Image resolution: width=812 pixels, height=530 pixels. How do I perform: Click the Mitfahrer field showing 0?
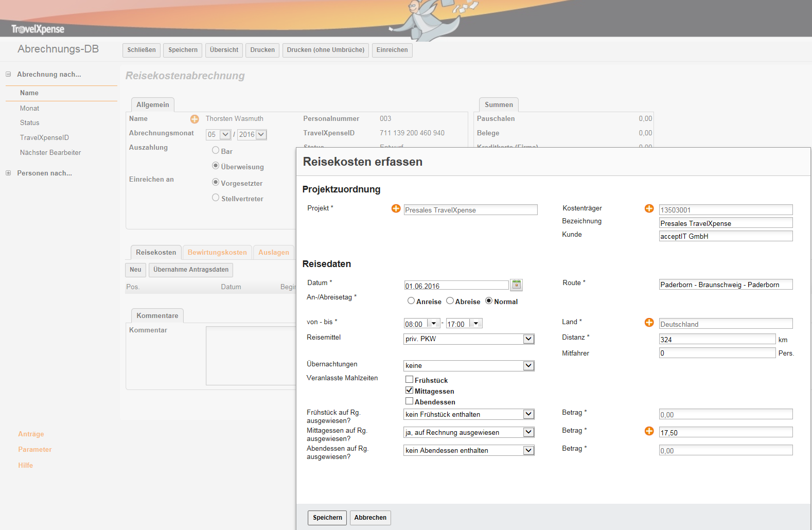[717, 352]
